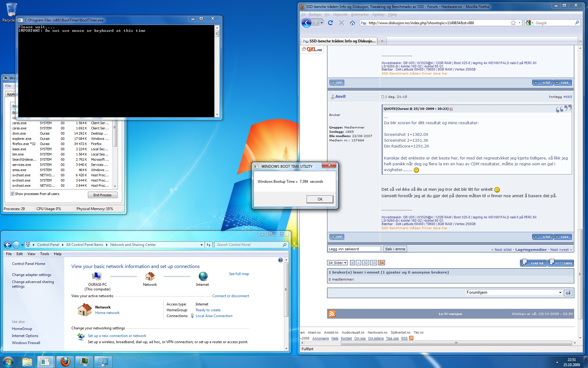Bookmark page with star icon
The image size is (588, 368).
point(513,23)
